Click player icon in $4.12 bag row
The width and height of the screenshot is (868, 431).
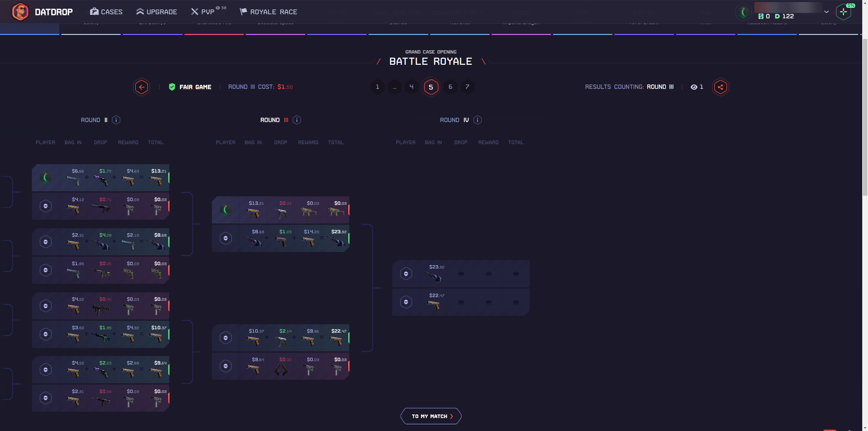click(x=45, y=206)
